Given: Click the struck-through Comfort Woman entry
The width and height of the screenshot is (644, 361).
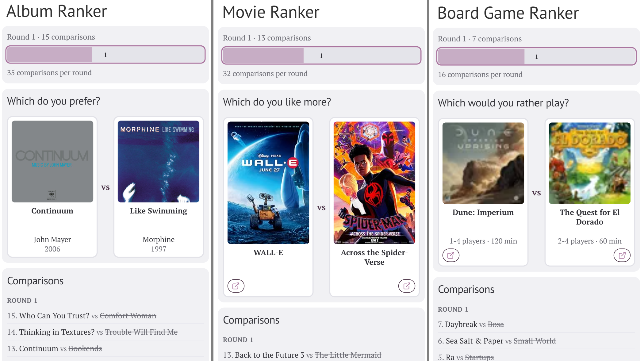Looking at the screenshot, I should tap(128, 316).
